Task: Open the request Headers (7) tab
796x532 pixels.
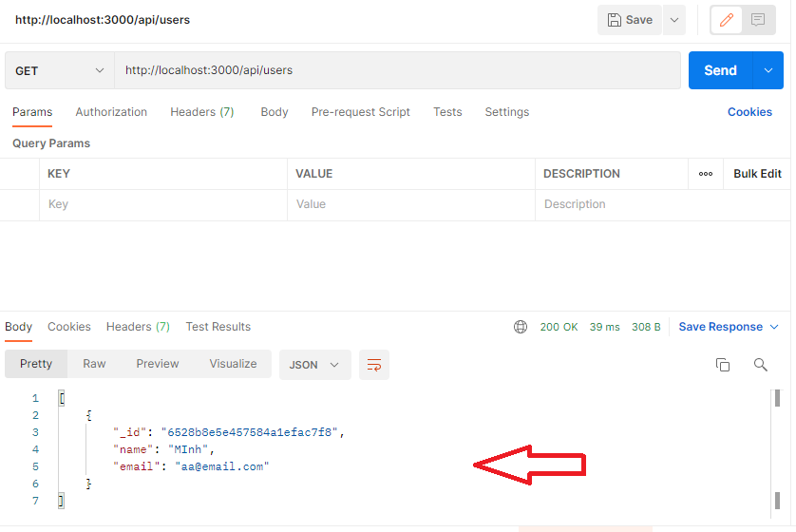Action: point(202,112)
